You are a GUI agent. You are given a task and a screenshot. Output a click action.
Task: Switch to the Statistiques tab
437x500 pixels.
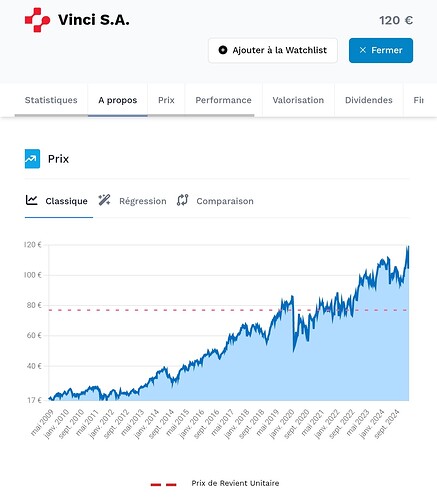[x=51, y=100]
